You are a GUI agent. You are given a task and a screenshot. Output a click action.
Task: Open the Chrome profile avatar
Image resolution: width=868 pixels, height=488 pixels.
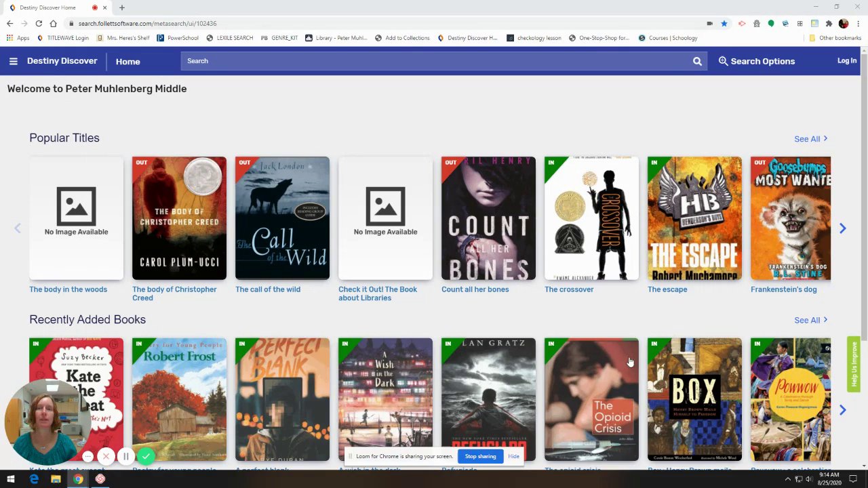click(x=843, y=24)
